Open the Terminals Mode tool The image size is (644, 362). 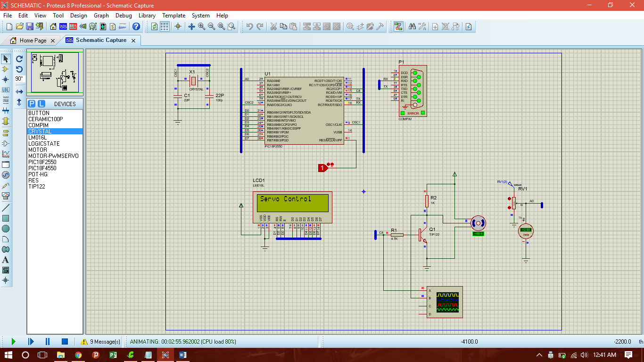click(6, 133)
